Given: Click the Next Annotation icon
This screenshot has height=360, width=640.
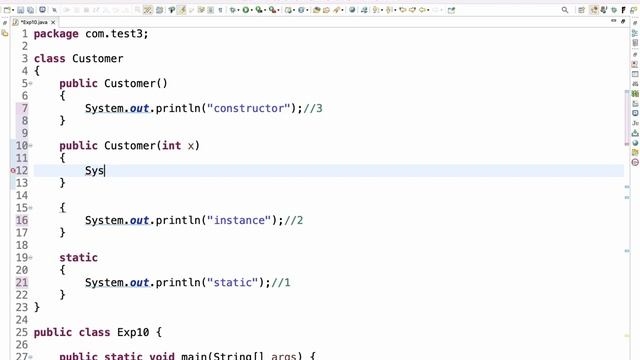Looking at the screenshot, I should [x=376, y=10].
